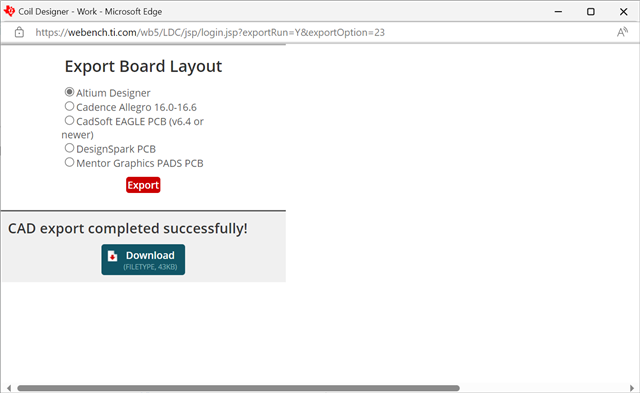Minimize the Coil Designer window
This screenshot has width=640, height=393.
558,11
